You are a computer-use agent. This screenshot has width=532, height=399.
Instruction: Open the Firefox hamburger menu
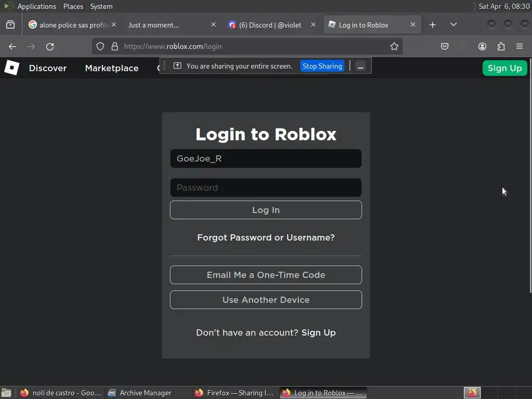[x=520, y=46]
